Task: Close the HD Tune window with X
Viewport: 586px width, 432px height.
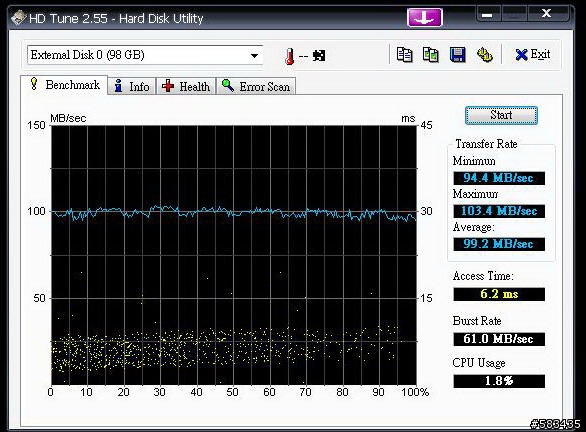Action: click(x=546, y=14)
